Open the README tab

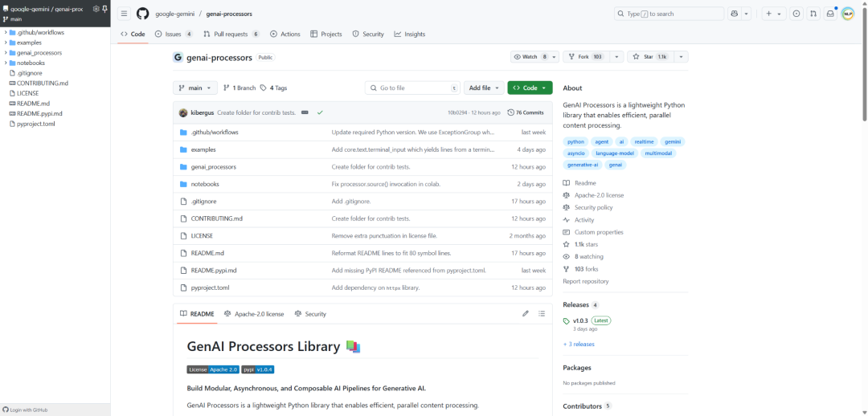point(197,314)
